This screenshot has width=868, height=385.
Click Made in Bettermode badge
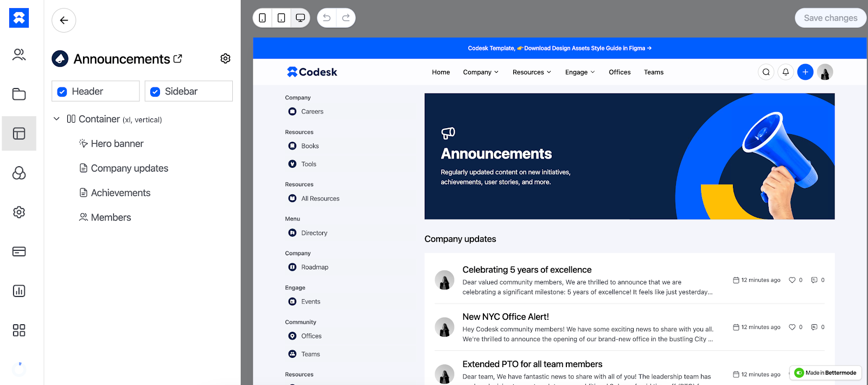[825, 373]
